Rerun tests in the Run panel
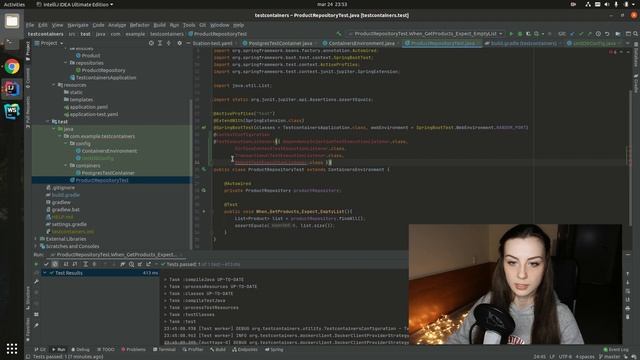This screenshot has width=640, height=360. [36, 264]
